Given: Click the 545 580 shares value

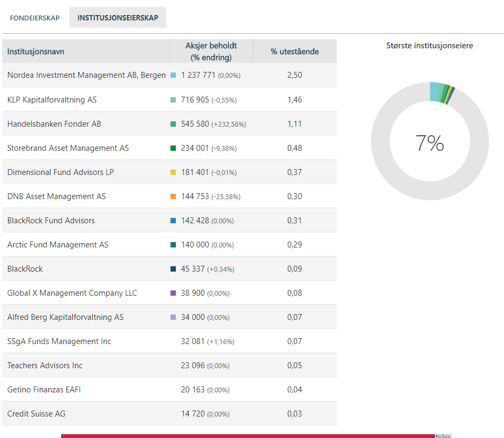Looking at the screenshot, I should pyautogui.click(x=195, y=124).
